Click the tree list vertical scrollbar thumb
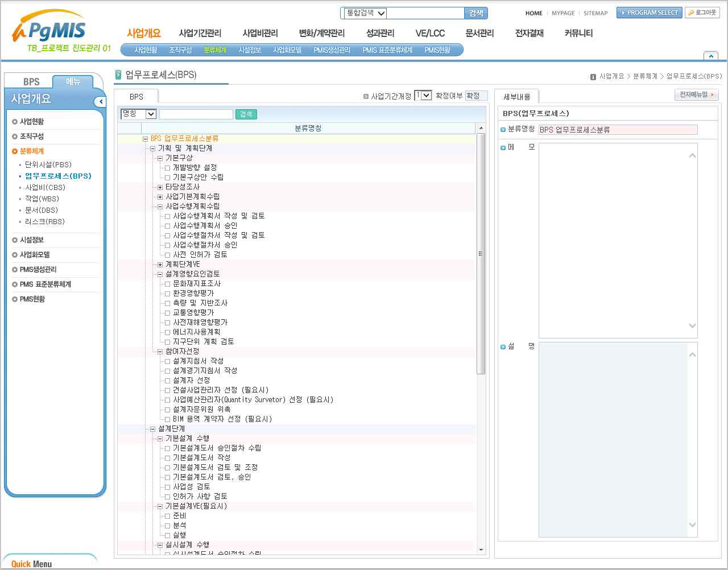728x570 pixels. (481, 254)
